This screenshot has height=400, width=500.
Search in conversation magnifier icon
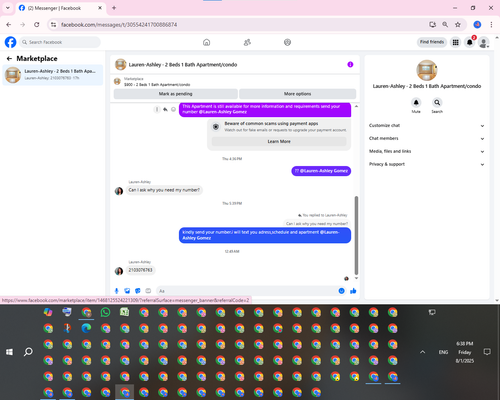click(437, 102)
